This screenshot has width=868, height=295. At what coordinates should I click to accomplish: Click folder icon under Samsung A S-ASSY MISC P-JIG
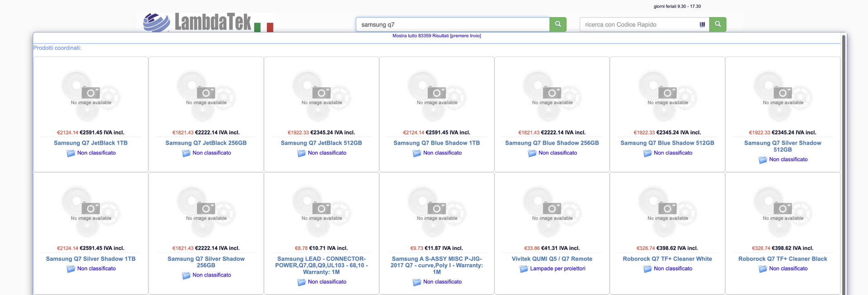click(417, 282)
